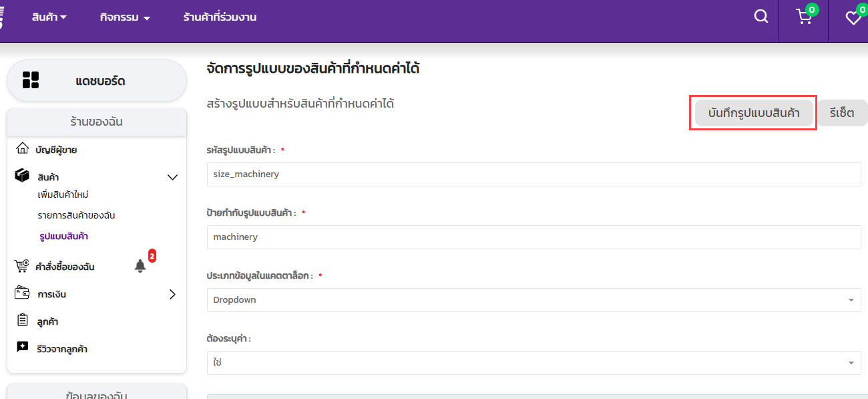Open the shopping cart icon
This screenshot has width=868, height=399.
[804, 17]
